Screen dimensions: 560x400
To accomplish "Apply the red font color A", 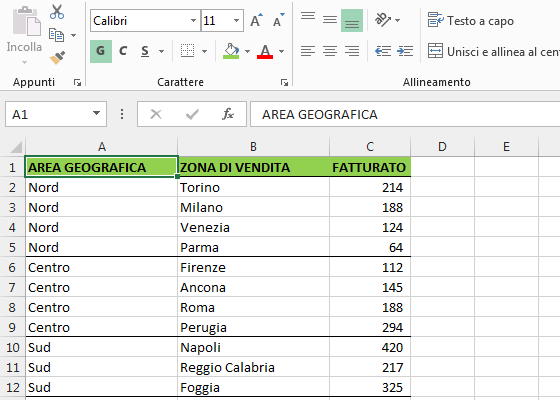I will (x=265, y=51).
